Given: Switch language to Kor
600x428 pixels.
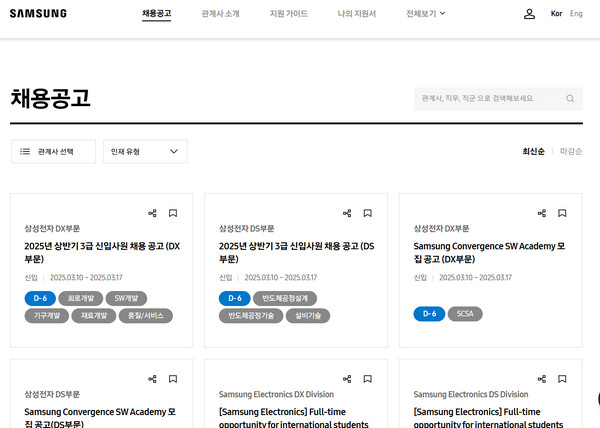Looking at the screenshot, I should pos(556,14).
